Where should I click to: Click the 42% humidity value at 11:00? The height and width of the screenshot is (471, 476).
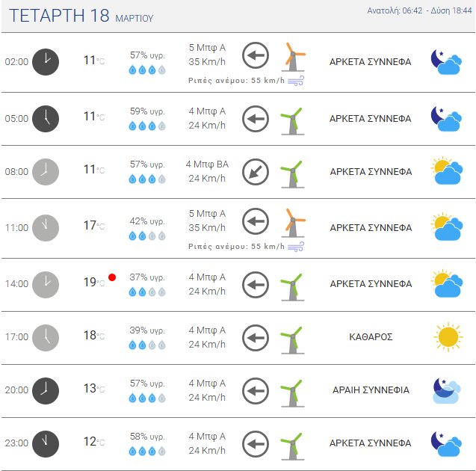pos(147,221)
